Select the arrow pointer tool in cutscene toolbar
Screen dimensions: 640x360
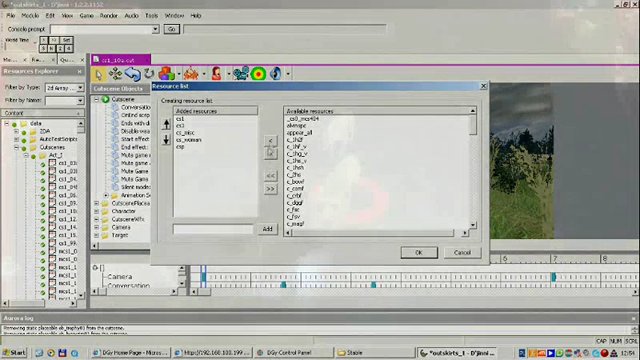[98, 74]
